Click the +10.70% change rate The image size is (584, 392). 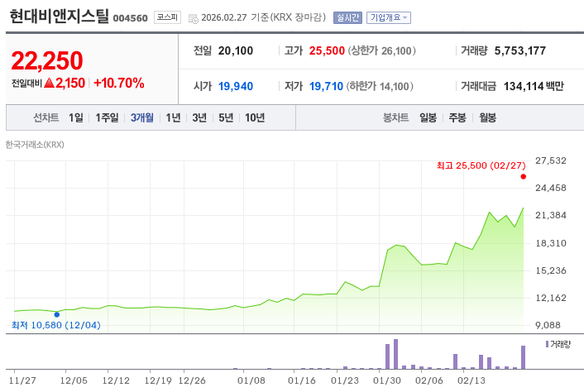point(119,83)
